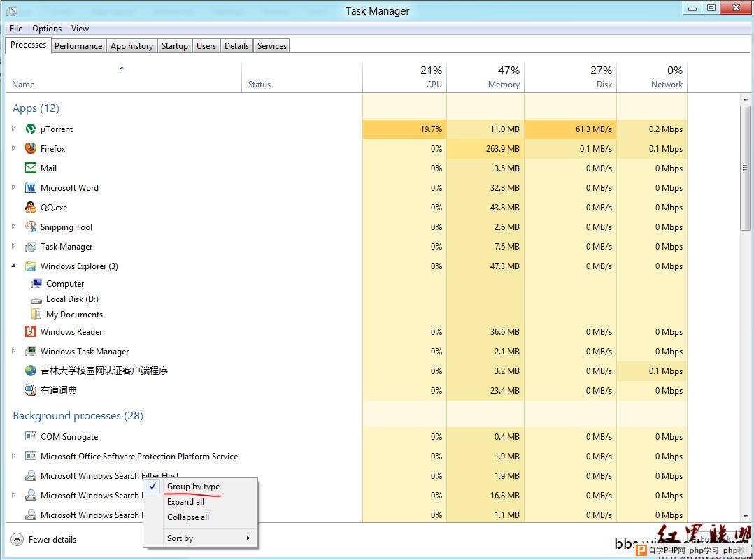Expand the µTorrent process row
The width and height of the screenshot is (754, 560).
tap(13, 129)
